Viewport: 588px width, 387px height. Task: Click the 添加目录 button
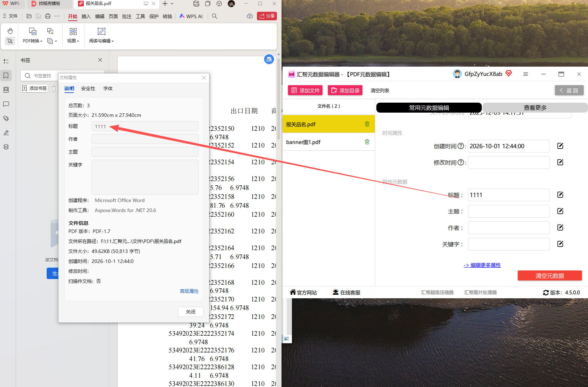coord(345,91)
